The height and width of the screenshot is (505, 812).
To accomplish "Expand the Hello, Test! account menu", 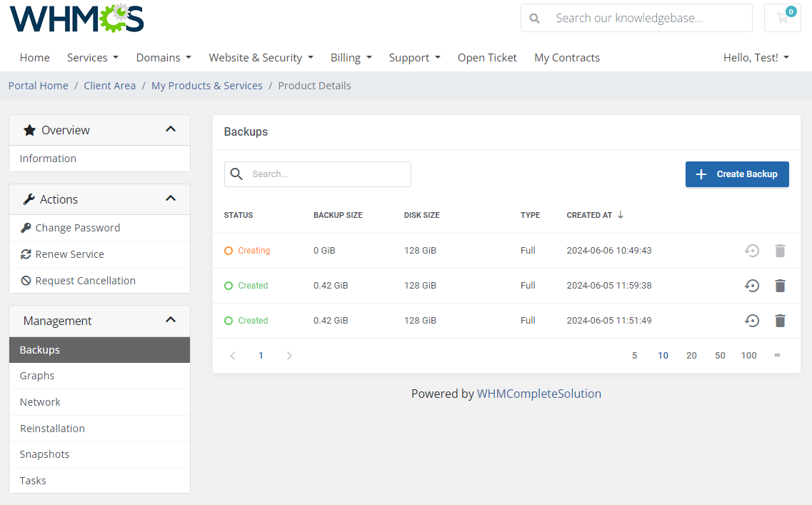I will coord(756,57).
